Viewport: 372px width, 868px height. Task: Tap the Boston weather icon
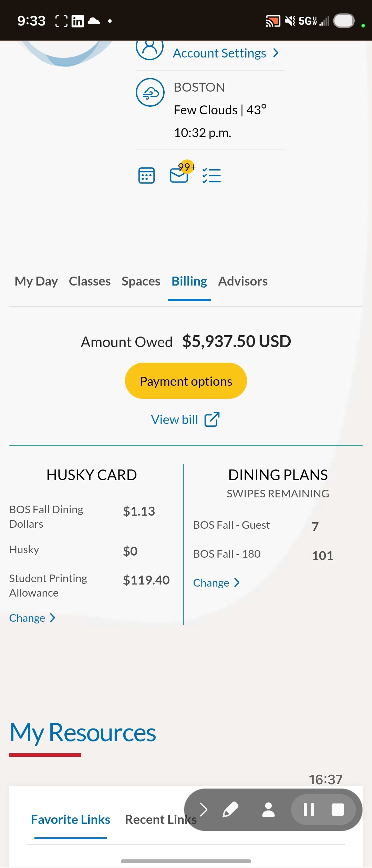point(150,92)
